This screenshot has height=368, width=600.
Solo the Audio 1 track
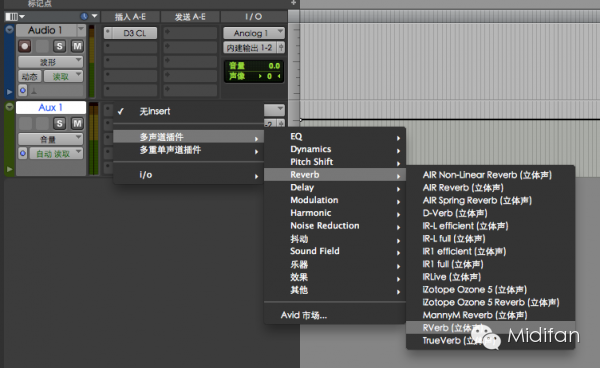pyautogui.click(x=59, y=46)
